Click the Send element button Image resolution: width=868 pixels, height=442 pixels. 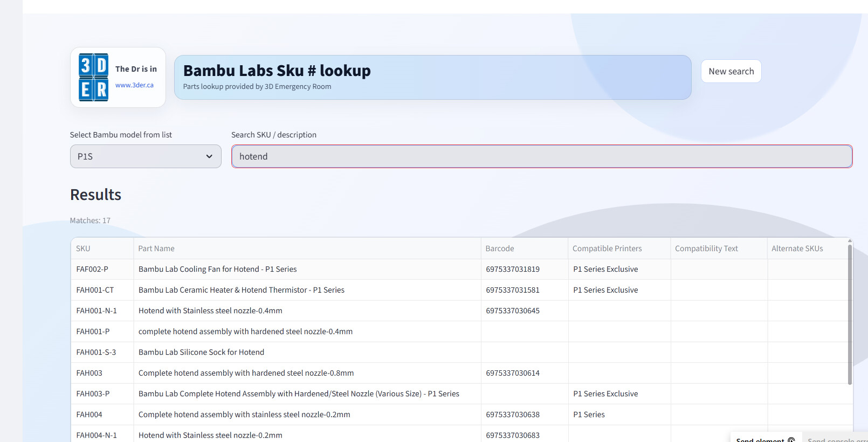(765, 439)
